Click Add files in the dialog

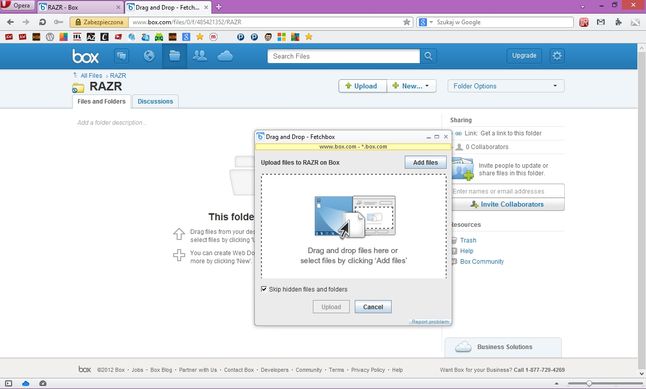coord(426,162)
